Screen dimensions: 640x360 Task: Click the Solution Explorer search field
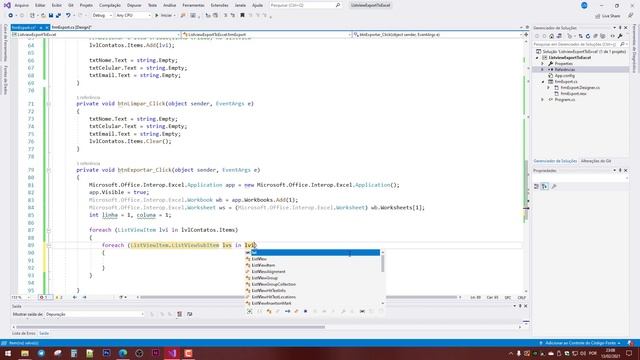pyautogui.click(x=580, y=44)
